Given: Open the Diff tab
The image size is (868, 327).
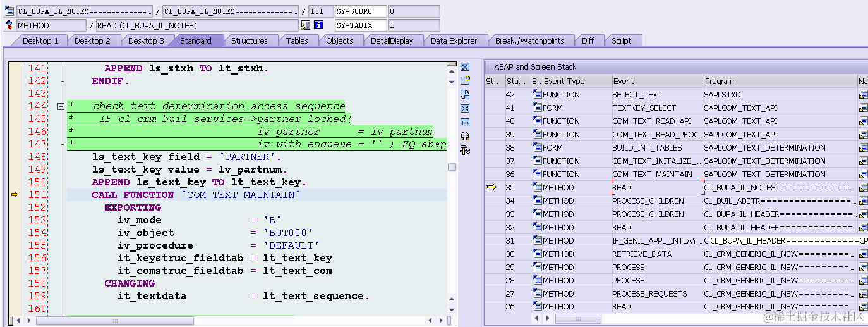Looking at the screenshot, I should pyautogui.click(x=588, y=40).
